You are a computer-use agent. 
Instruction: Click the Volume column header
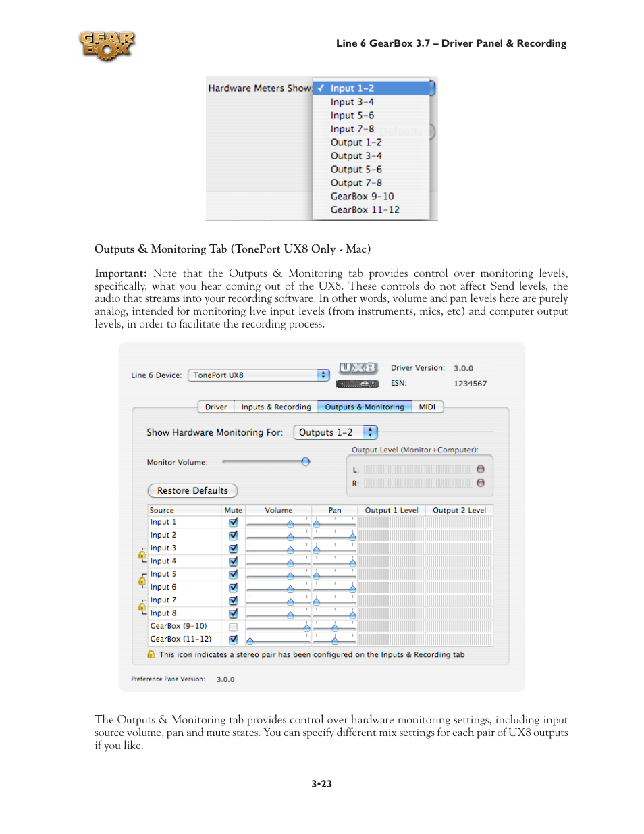point(279,510)
